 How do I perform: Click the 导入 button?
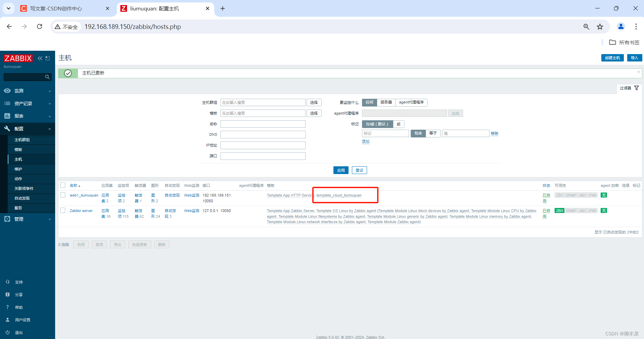(635, 58)
